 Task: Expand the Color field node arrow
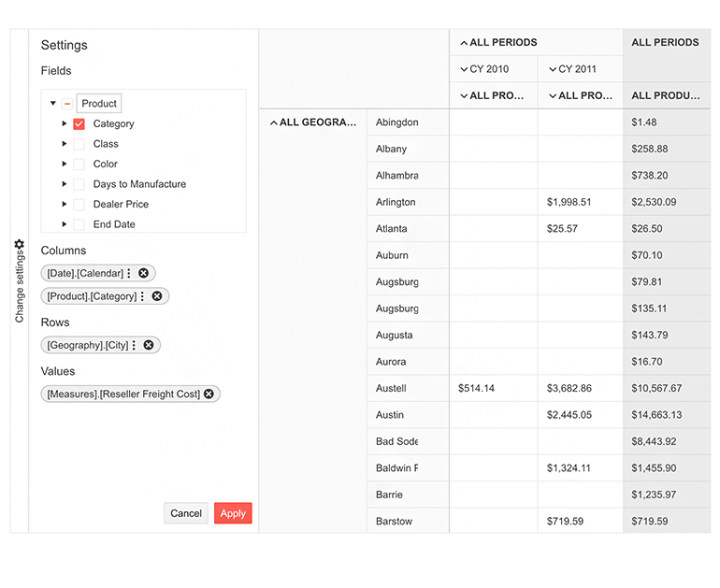[x=65, y=165]
